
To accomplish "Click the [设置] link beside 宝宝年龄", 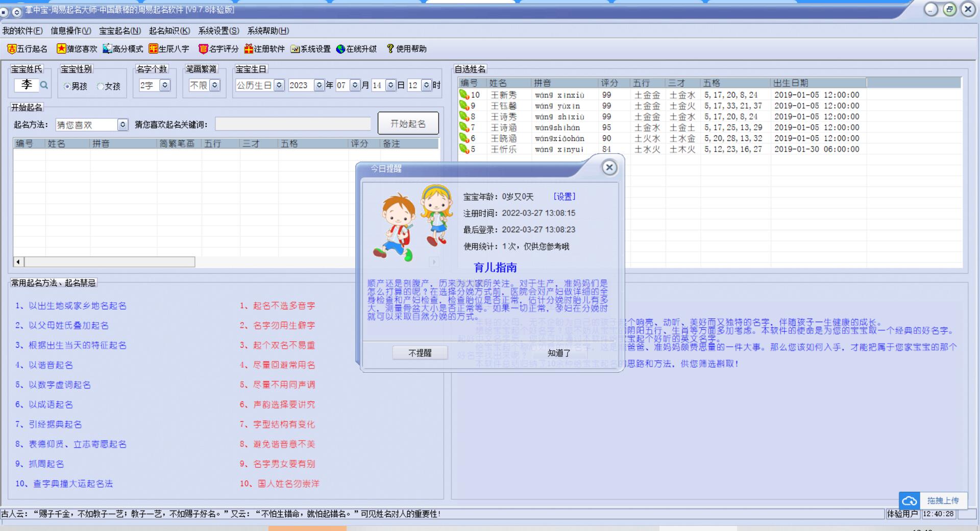I will (564, 197).
